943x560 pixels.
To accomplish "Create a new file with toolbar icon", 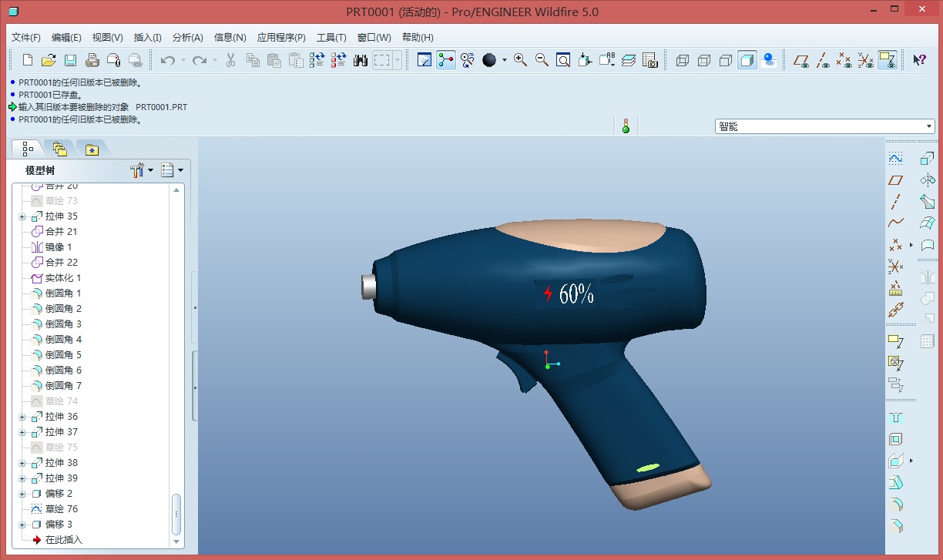I will coord(28,60).
